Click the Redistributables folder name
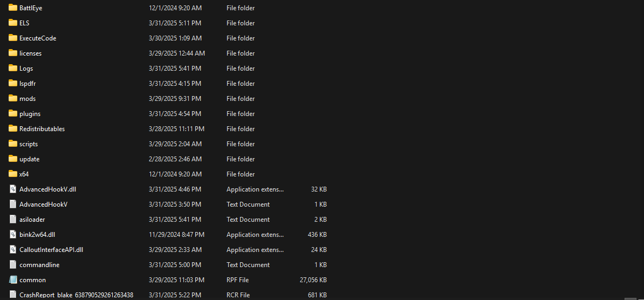 tap(42, 129)
